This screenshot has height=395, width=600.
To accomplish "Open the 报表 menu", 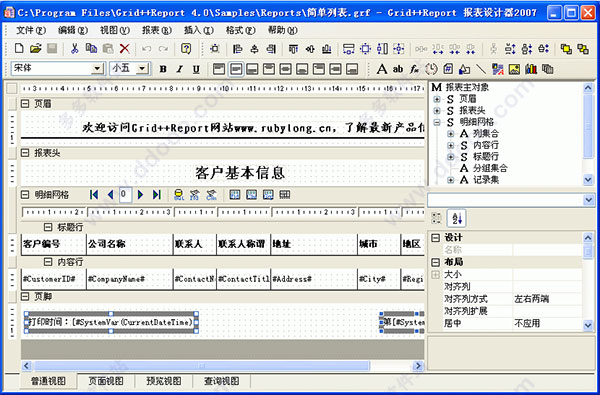I will pyautogui.click(x=157, y=30).
